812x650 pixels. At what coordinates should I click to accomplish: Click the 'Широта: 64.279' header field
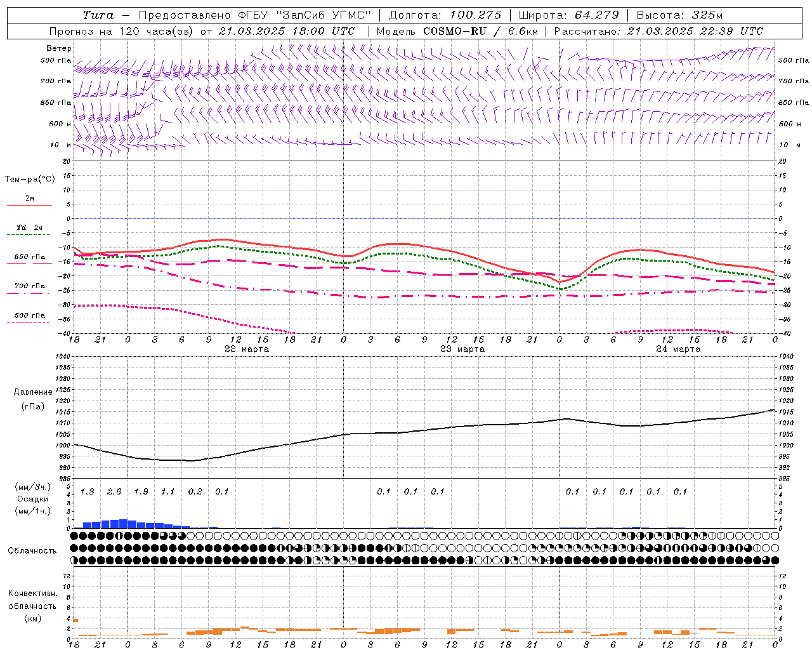(x=568, y=15)
